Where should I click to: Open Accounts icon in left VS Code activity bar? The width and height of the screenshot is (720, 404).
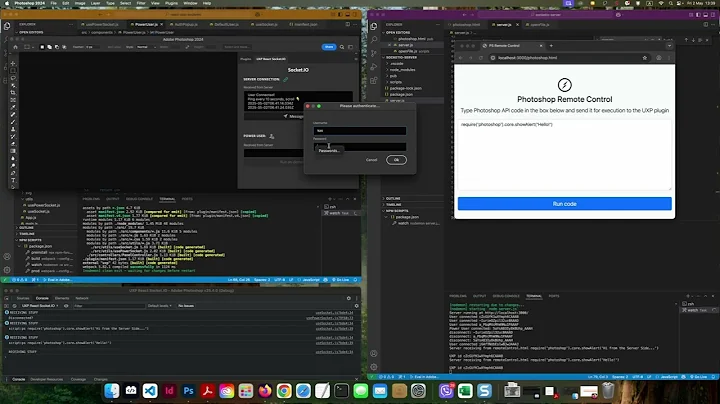(7, 257)
